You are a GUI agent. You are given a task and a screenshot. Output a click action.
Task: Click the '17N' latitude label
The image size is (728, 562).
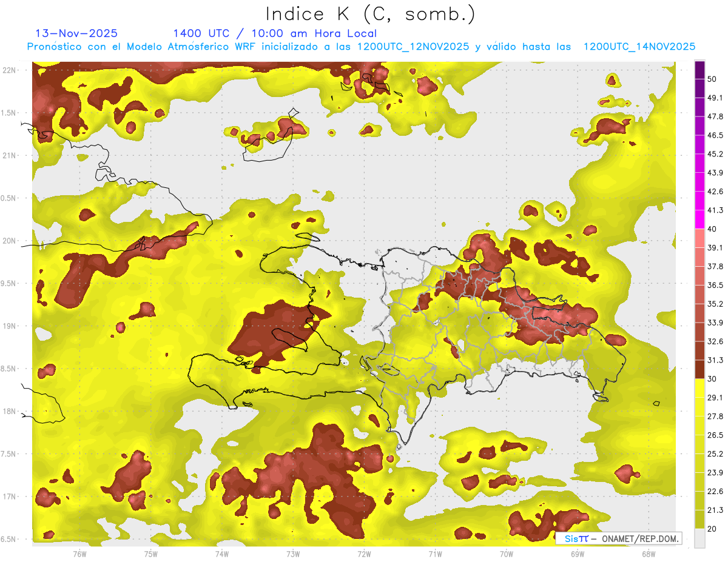click(8, 497)
